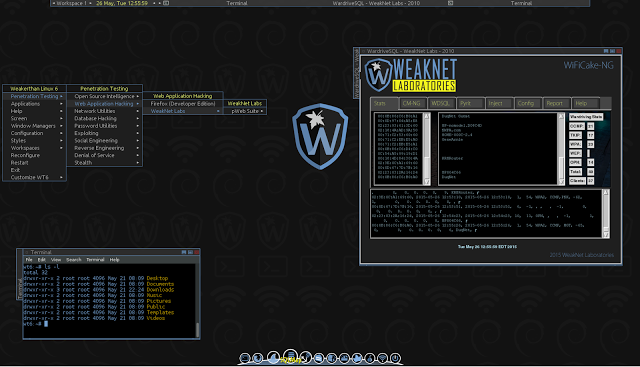640x367 pixels.
Task: Click the Wardriving Stats button
Action: [586, 117]
